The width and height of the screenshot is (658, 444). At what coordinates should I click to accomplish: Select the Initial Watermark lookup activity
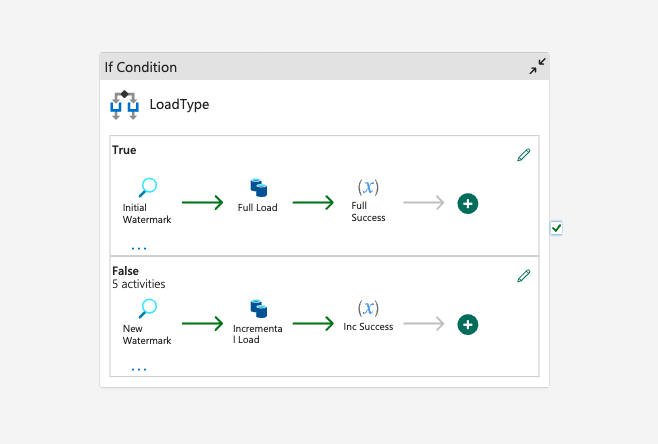coord(147,201)
